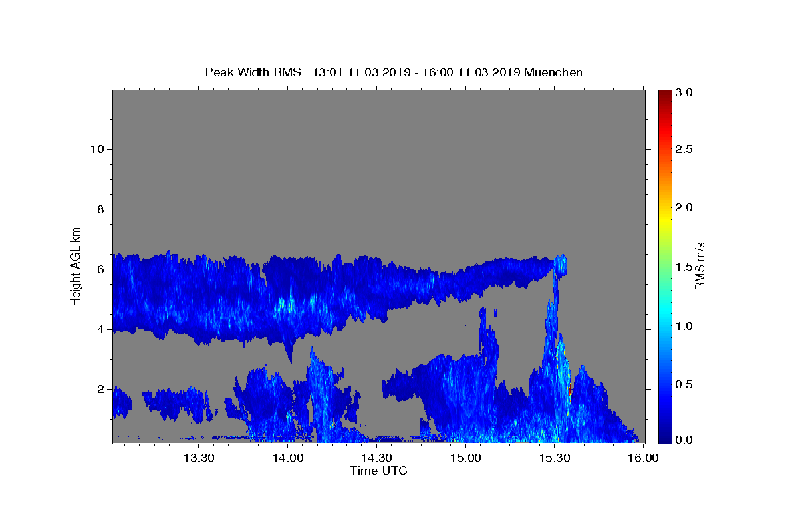Click the 16:00 time tick label

644,458
